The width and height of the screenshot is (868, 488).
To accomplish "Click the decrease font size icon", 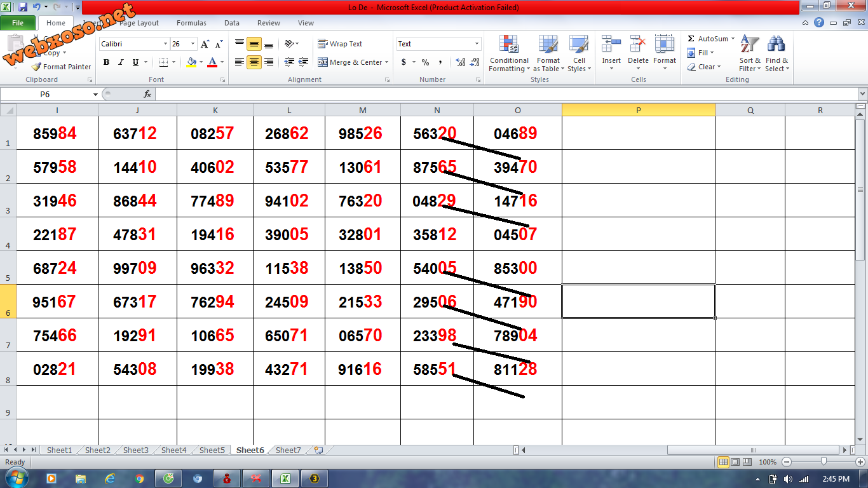I will [219, 44].
